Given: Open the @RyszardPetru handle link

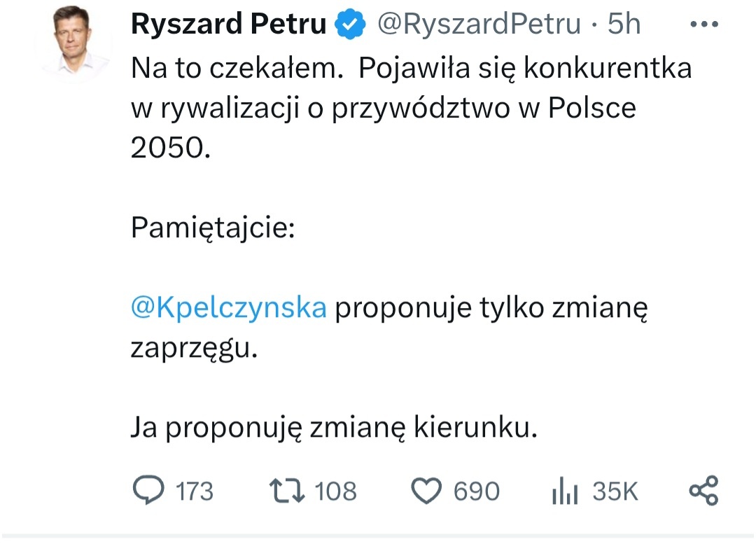Looking at the screenshot, I should click(479, 25).
